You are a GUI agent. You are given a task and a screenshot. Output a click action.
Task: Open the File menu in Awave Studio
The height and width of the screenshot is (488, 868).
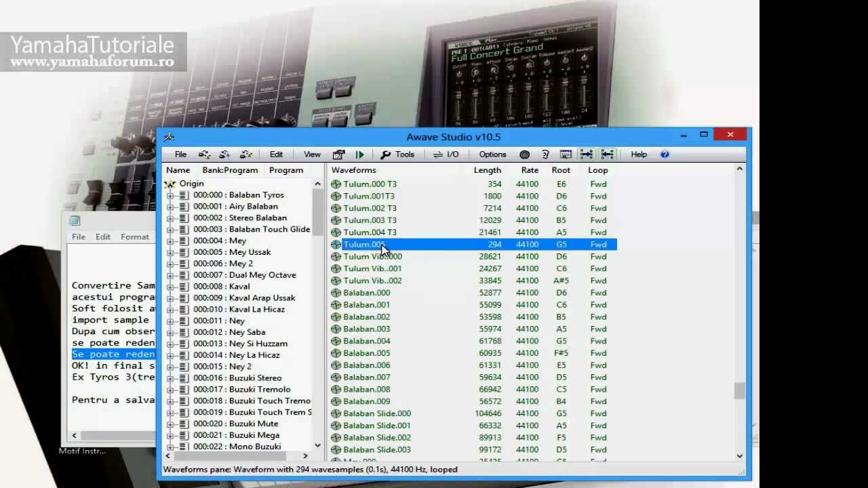coord(180,155)
